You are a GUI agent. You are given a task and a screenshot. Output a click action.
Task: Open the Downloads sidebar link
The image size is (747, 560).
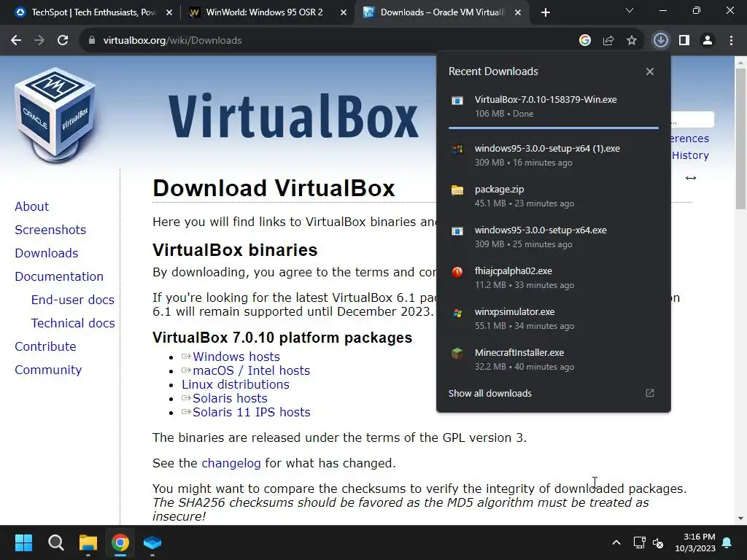pyautogui.click(x=46, y=253)
